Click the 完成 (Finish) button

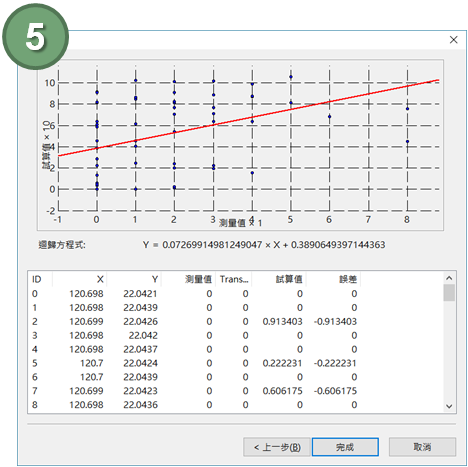tap(345, 447)
